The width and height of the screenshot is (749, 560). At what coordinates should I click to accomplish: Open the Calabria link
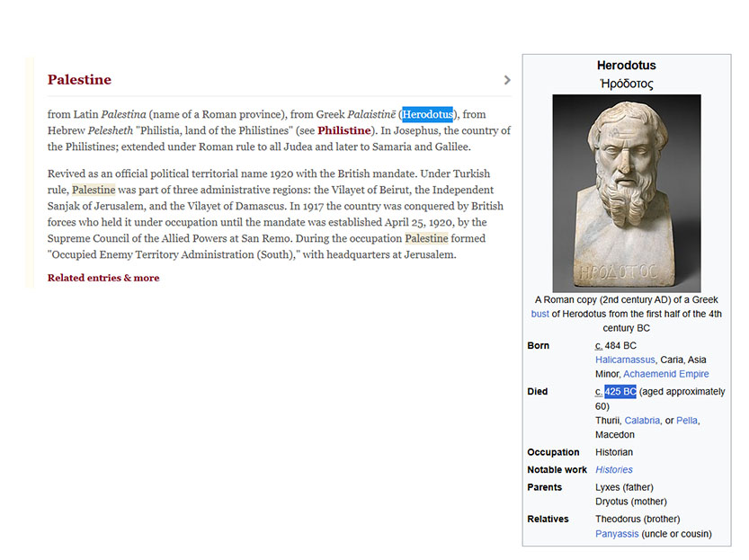tap(642, 421)
